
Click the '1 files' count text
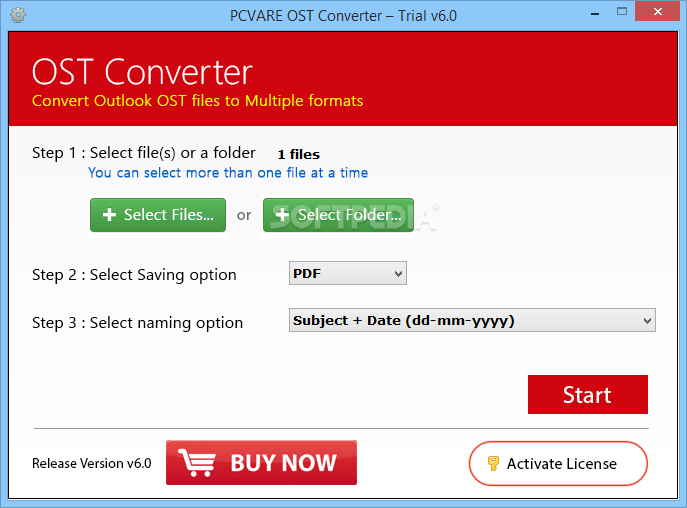pos(299,154)
